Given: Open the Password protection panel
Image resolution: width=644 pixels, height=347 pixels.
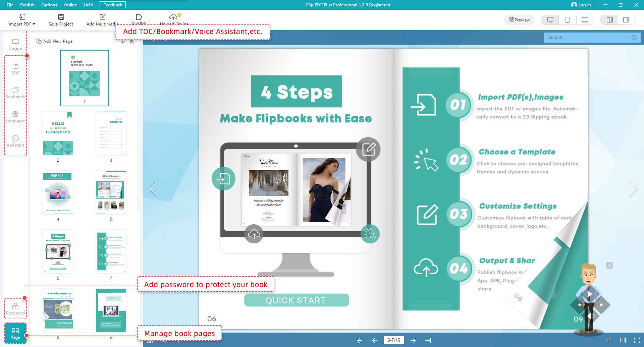Looking at the screenshot, I should pos(15,309).
